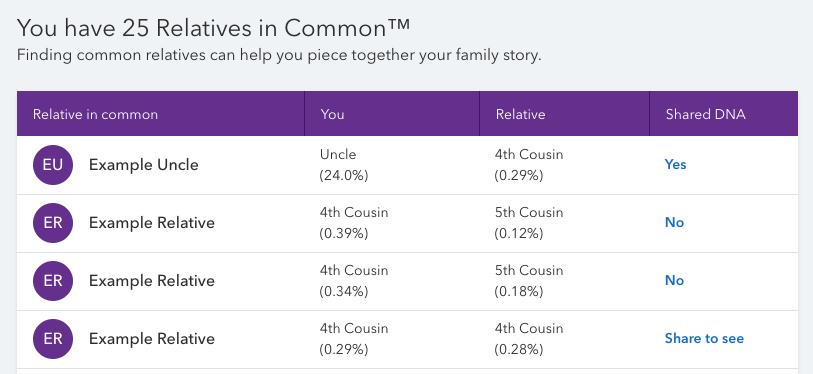This screenshot has height=374, width=813.
Task: Click No link in 5th Cousin 0.12% row
Action: pyautogui.click(x=675, y=223)
